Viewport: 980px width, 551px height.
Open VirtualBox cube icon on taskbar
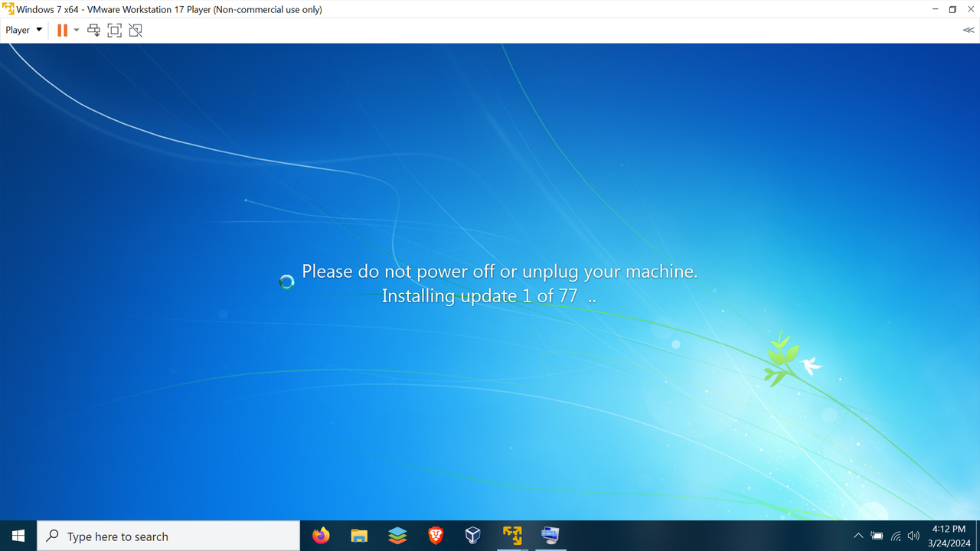pos(473,536)
